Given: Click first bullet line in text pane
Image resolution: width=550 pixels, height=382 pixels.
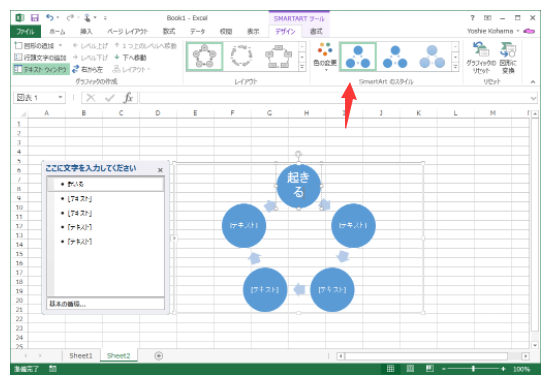Looking at the screenshot, I should [x=106, y=184].
